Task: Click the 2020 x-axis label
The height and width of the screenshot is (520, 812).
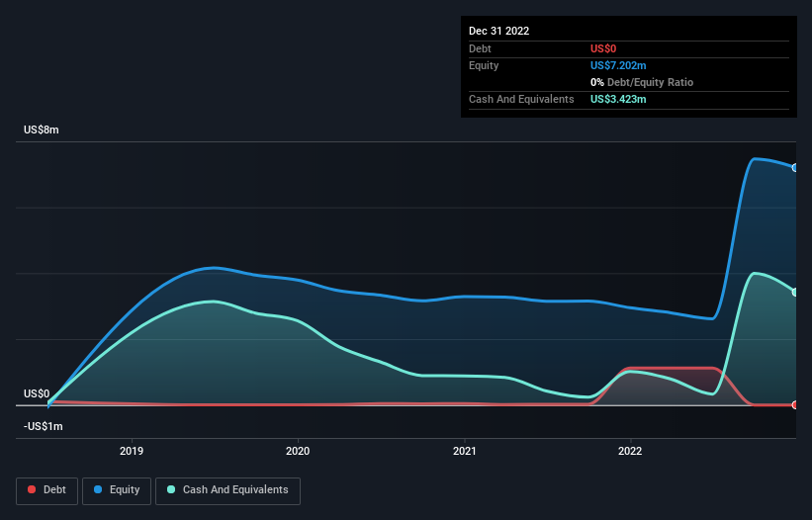Action: pyautogui.click(x=298, y=451)
